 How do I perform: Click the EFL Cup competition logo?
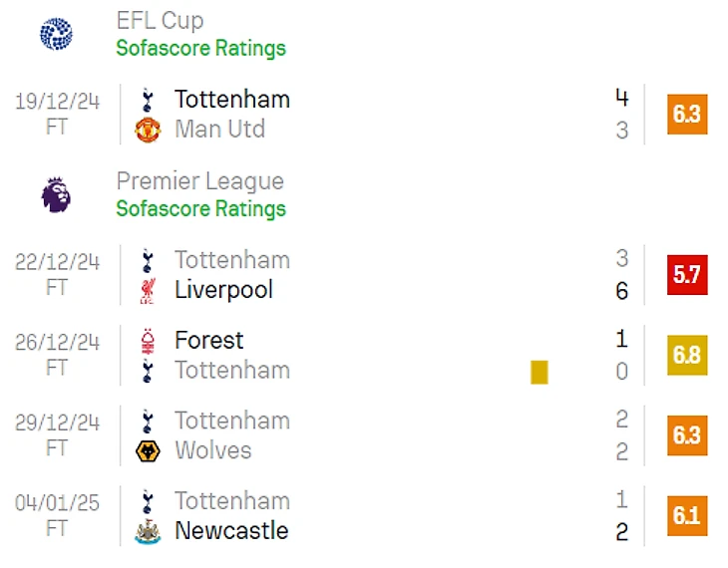56,34
